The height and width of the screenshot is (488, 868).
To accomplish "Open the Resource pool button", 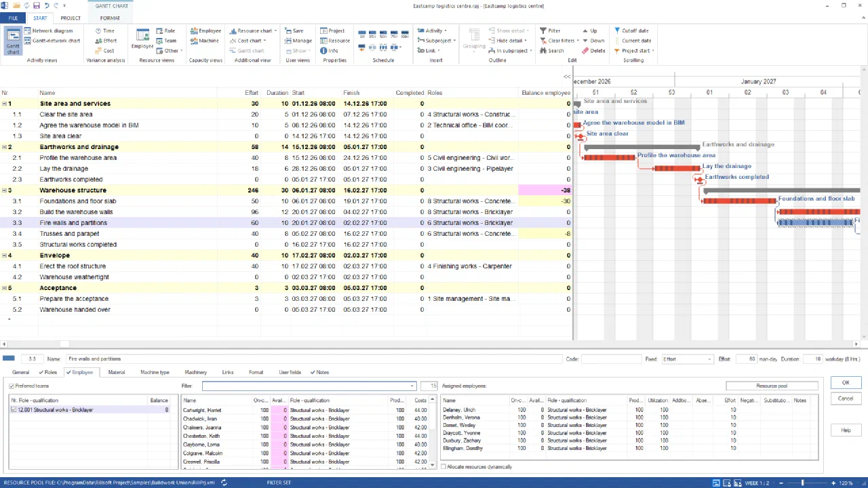I will pos(772,386).
